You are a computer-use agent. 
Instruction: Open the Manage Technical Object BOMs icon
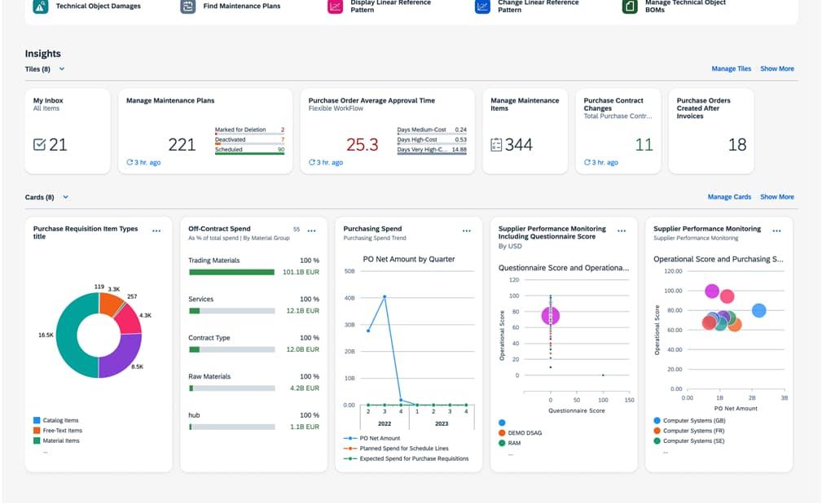pyautogui.click(x=630, y=7)
